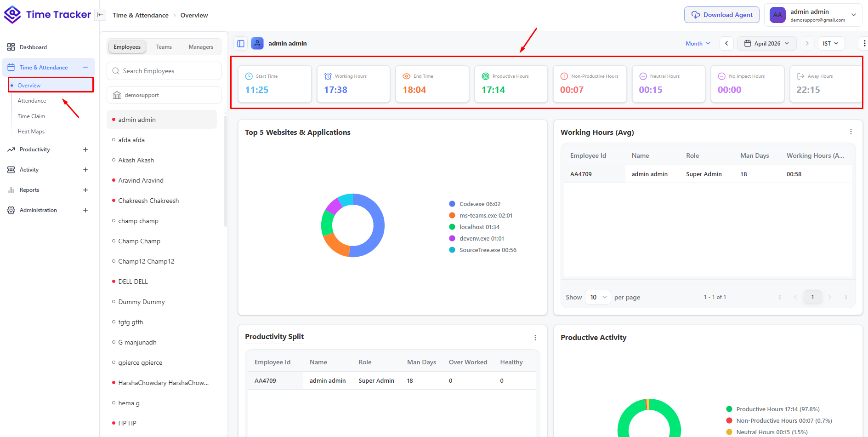Open the IST timezone dropdown
Screen dimensions: 868x437
pyautogui.click(x=831, y=43)
